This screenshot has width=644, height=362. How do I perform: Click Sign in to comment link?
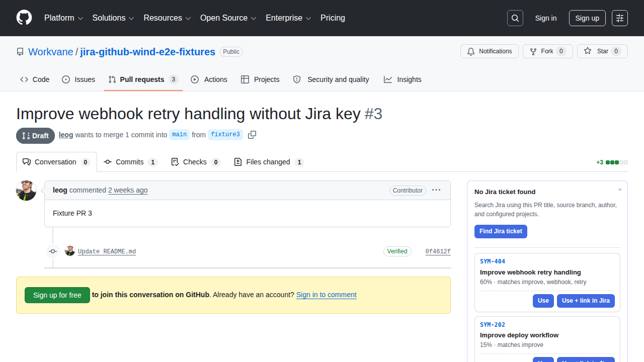pos(327,295)
